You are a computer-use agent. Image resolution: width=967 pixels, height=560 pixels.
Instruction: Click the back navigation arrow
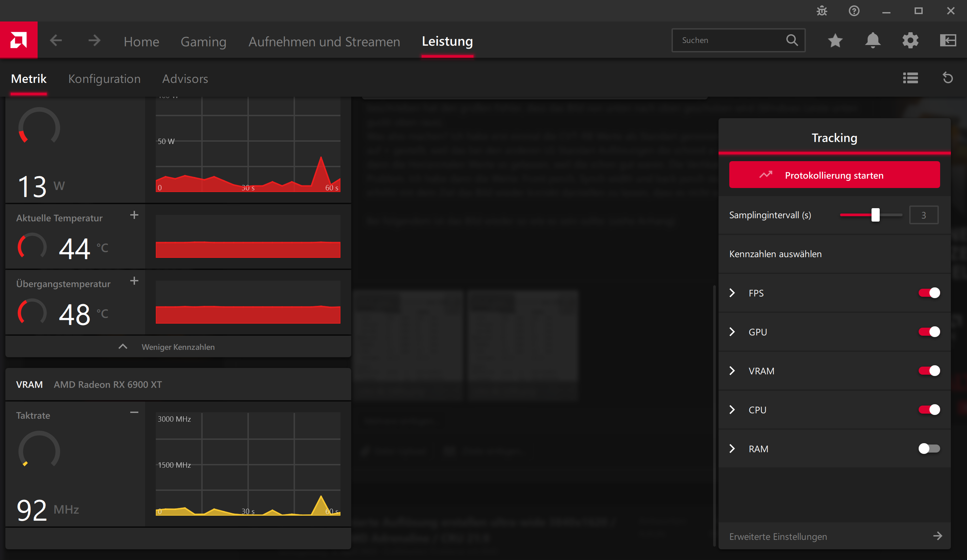point(56,40)
